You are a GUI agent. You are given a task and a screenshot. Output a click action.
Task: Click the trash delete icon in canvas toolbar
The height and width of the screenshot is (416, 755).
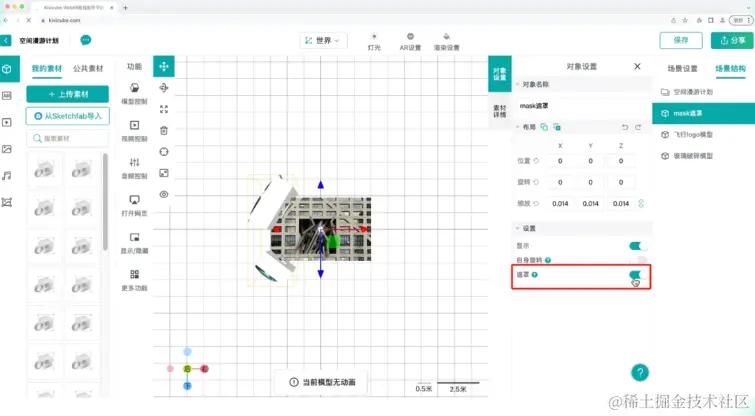164,130
